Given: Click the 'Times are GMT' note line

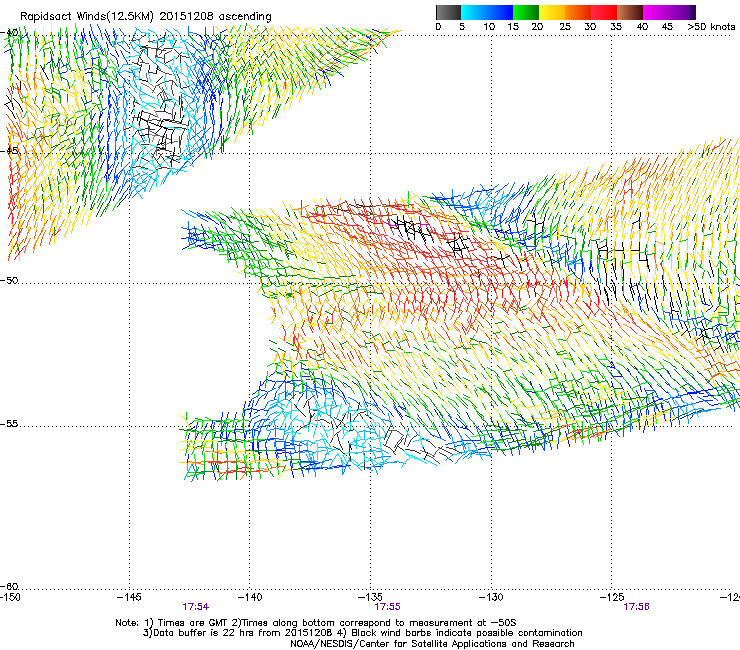Looking at the screenshot, I should click(316, 623).
